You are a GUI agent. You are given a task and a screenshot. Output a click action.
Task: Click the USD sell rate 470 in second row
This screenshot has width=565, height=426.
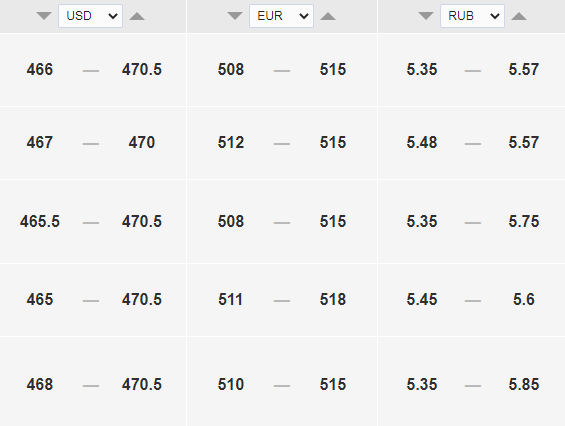click(x=142, y=142)
